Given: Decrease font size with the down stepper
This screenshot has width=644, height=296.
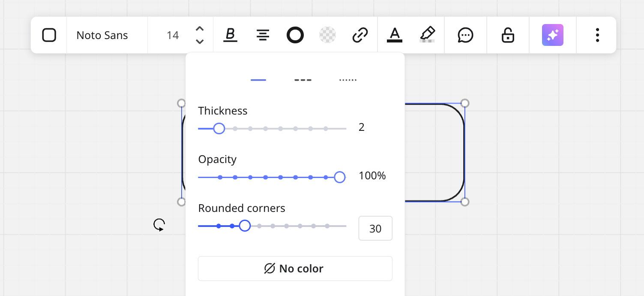Looking at the screenshot, I should coord(199,41).
